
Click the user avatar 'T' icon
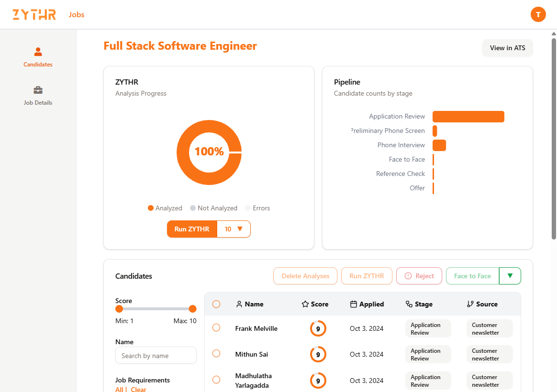click(x=538, y=14)
